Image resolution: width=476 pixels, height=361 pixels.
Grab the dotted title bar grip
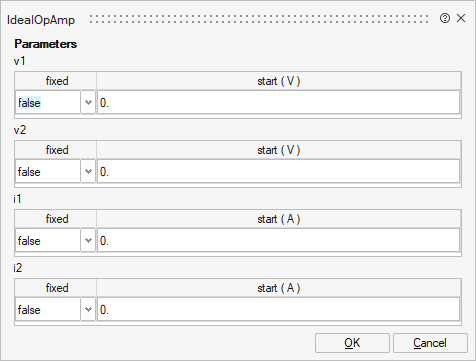tap(259, 19)
